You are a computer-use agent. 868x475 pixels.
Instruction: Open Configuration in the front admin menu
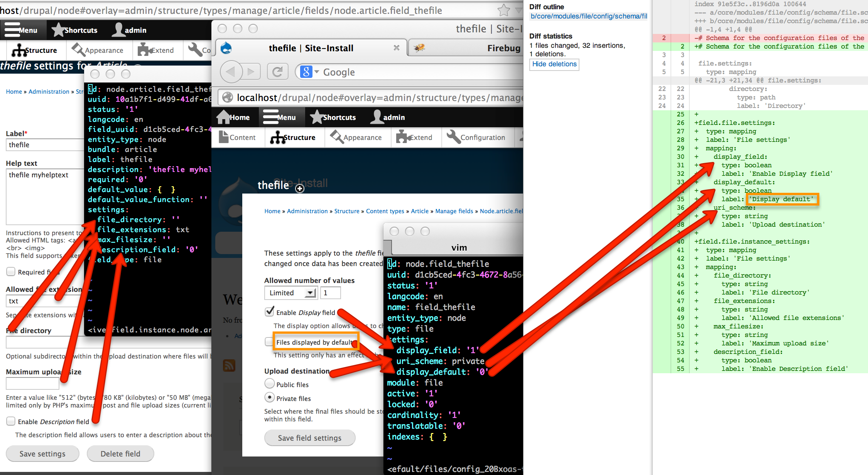point(476,137)
